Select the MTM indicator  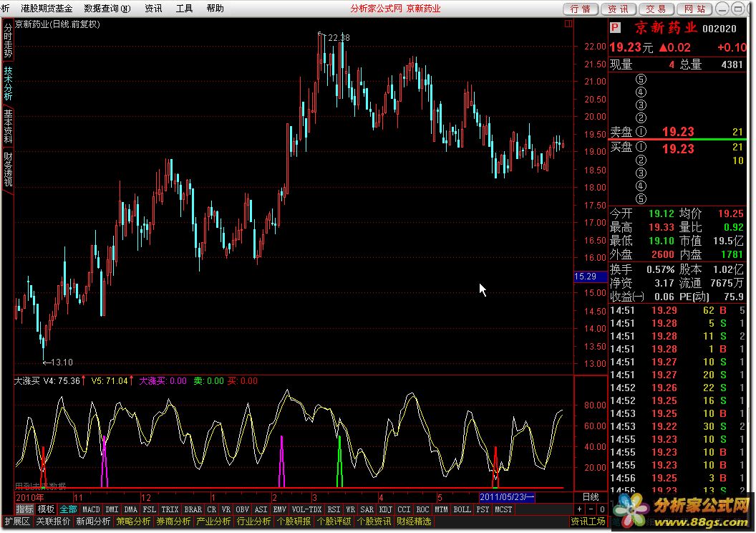pyautogui.click(x=441, y=509)
